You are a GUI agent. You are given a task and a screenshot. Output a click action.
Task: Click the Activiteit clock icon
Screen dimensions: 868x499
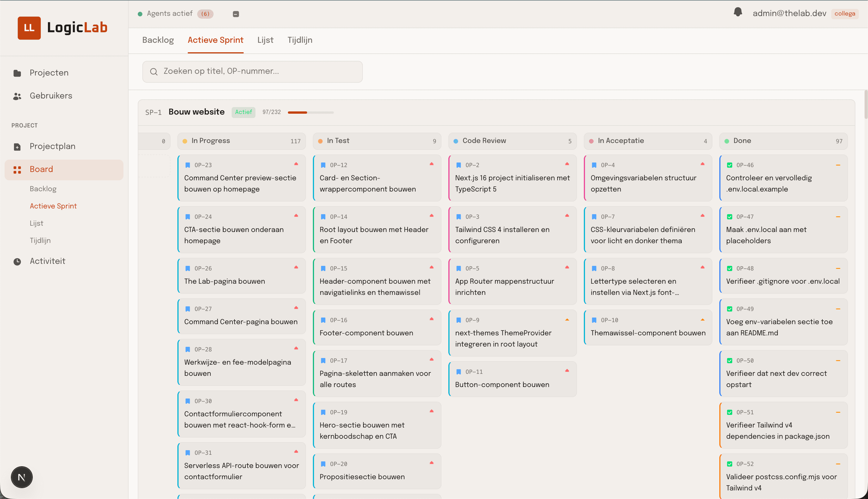coord(17,261)
